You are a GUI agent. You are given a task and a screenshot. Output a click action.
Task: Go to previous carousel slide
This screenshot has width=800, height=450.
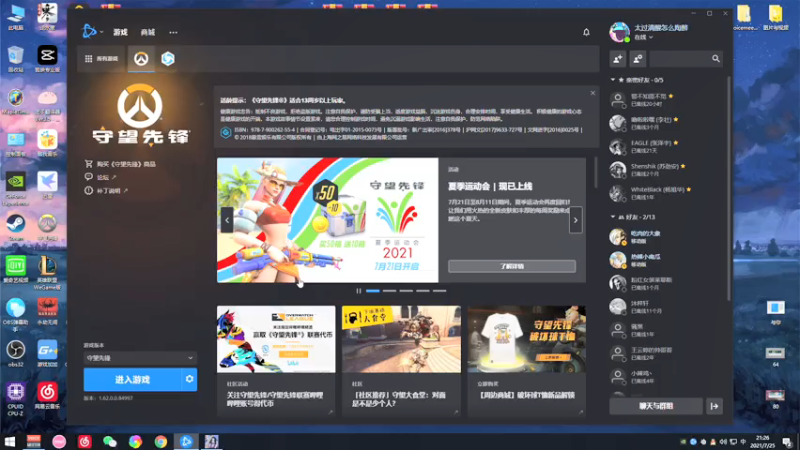tap(227, 220)
